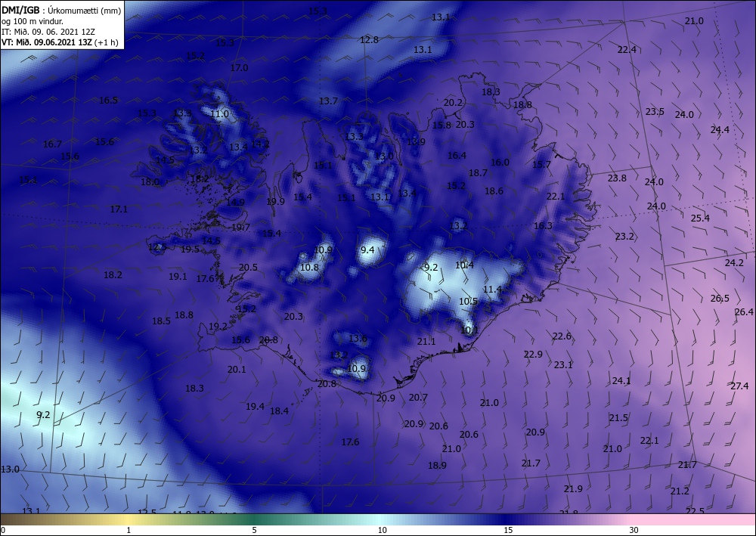
Task: Click the map value 26.4
Action: pos(744,312)
